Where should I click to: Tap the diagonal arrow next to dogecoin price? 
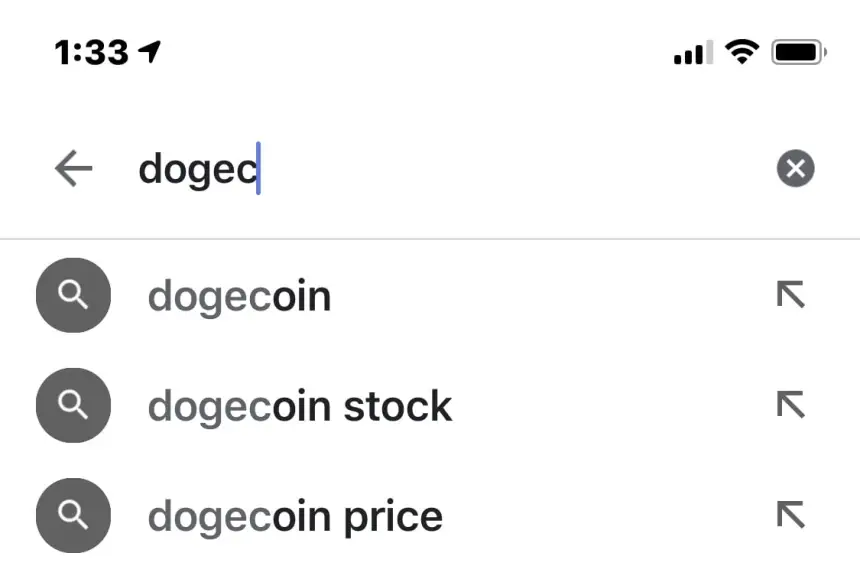[x=791, y=515]
